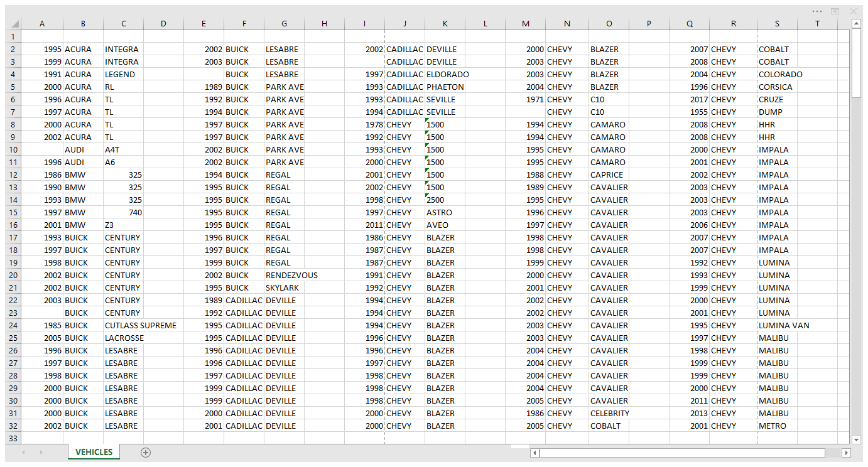Select row 10 header
This screenshot has width=868, height=467.
pos(13,149)
